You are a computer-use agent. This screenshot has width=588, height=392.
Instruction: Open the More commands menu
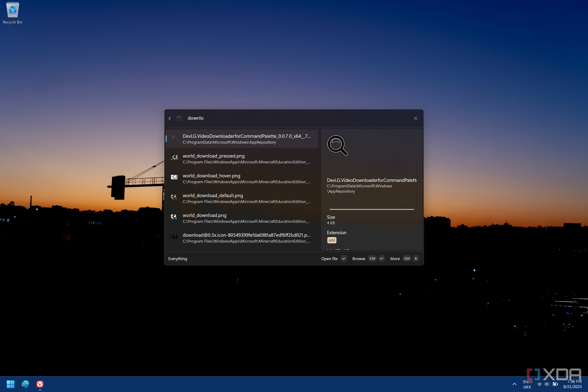pos(395,259)
